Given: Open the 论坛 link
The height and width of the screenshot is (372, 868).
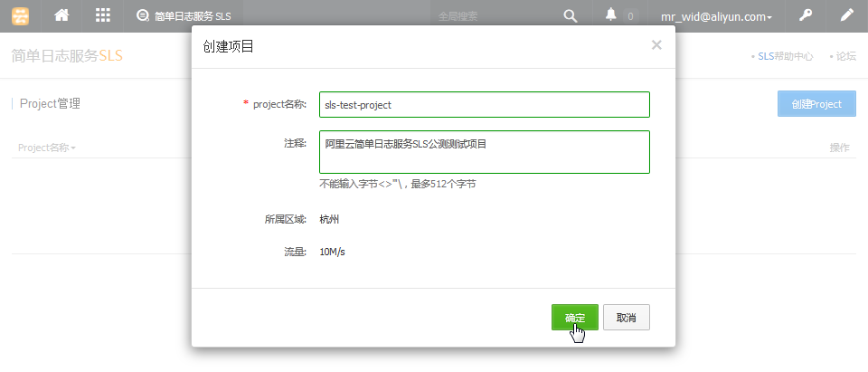Looking at the screenshot, I should point(846,56).
